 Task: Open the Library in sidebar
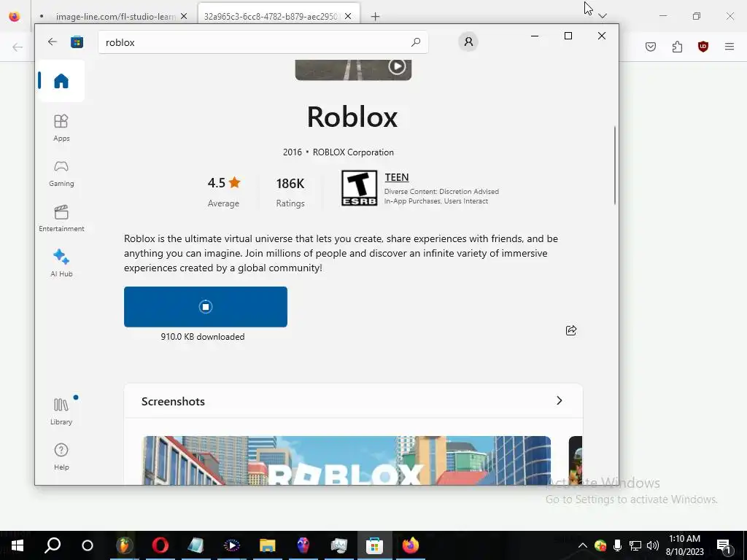coord(61,411)
